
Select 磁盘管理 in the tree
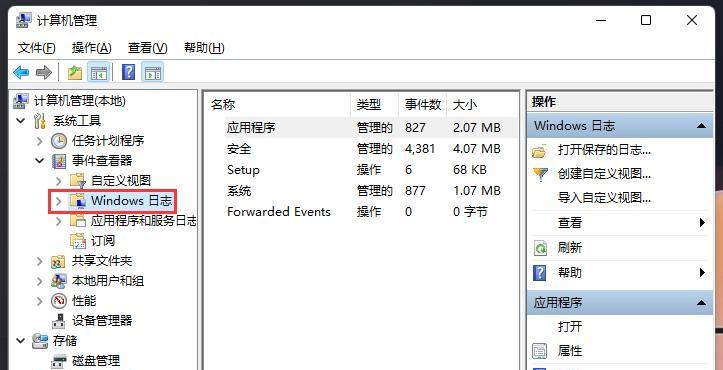tap(96, 360)
